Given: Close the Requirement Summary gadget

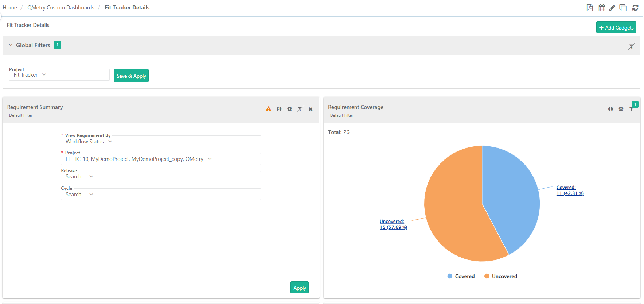Looking at the screenshot, I should pos(311,109).
